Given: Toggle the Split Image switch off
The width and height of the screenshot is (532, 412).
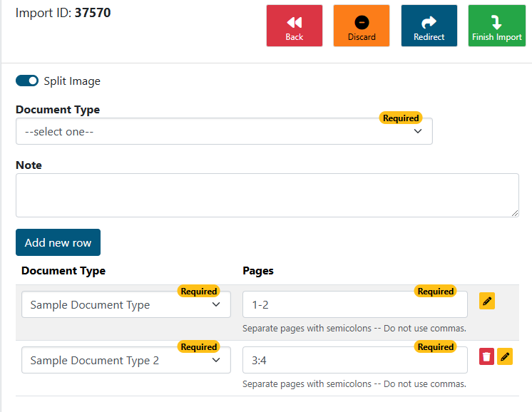Looking at the screenshot, I should pyautogui.click(x=27, y=81).
